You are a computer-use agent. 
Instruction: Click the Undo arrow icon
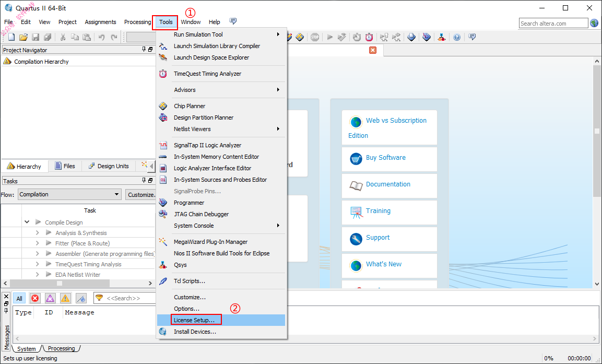[102, 37]
